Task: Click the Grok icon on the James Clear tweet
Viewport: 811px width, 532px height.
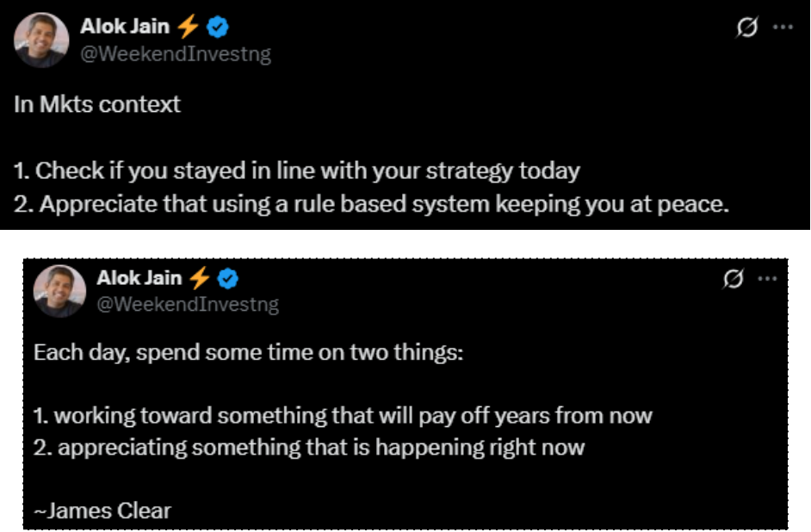Action: coord(734,278)
